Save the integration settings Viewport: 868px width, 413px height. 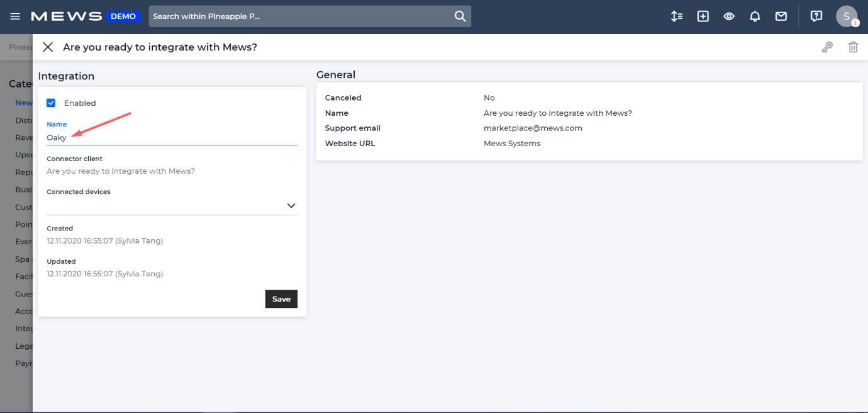point(281,299)
